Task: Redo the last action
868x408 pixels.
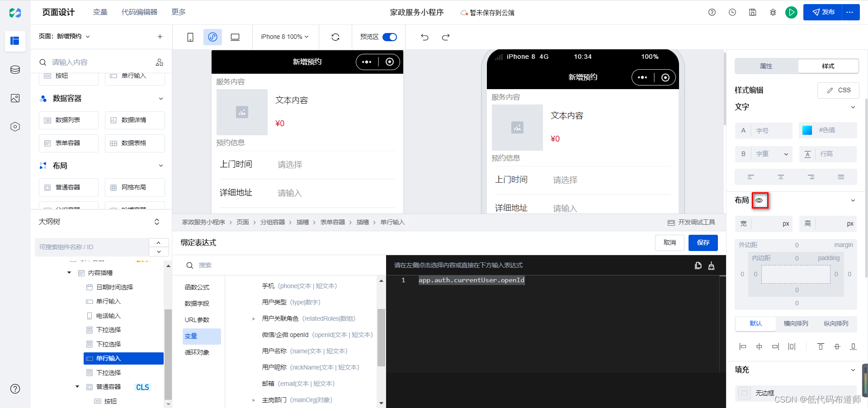Action: point(446,37)
